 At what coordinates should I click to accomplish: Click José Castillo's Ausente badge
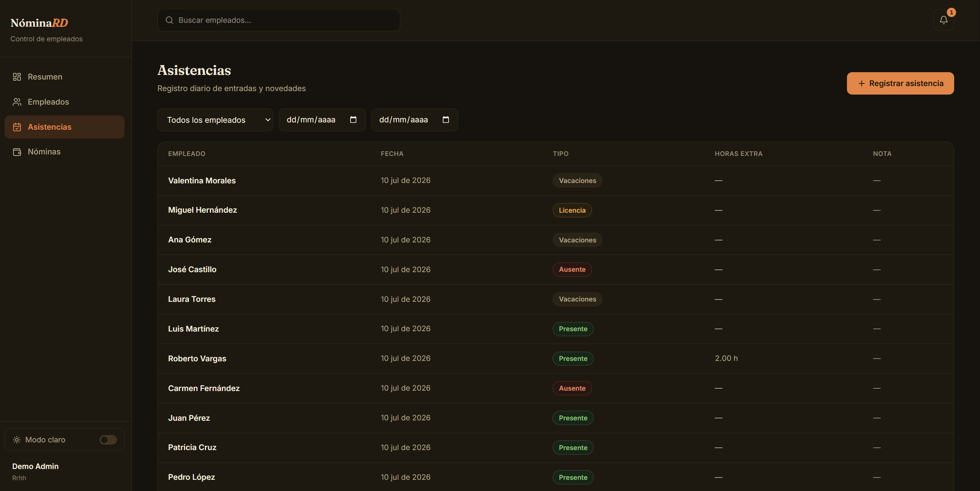click(x=572, y=269)
